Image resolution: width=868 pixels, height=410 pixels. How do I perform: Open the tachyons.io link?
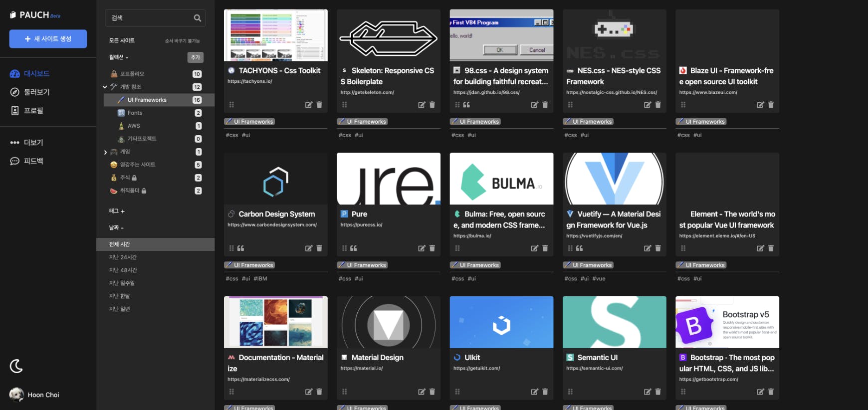point(250,81)
